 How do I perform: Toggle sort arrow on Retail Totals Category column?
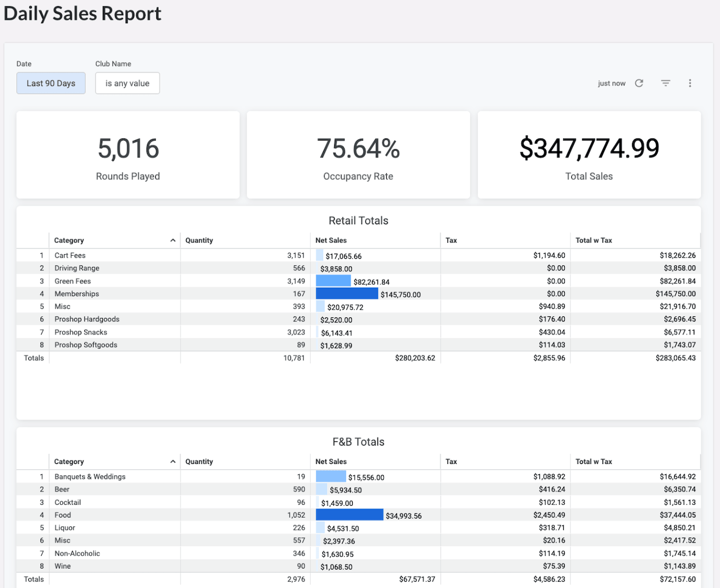click(x=173, y=240)
